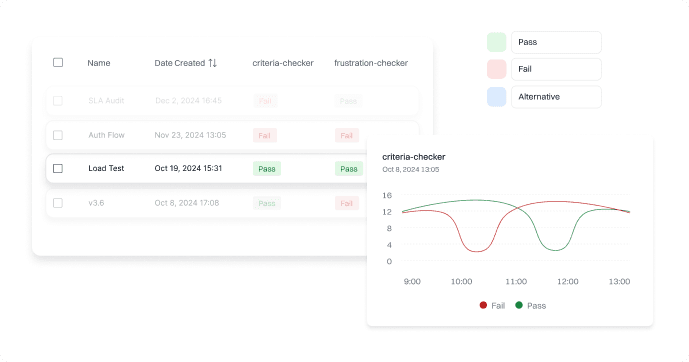The image size is (689, 362).
Task: Toggle the Fail series in chart legend
Action: (x=492, y=305)
